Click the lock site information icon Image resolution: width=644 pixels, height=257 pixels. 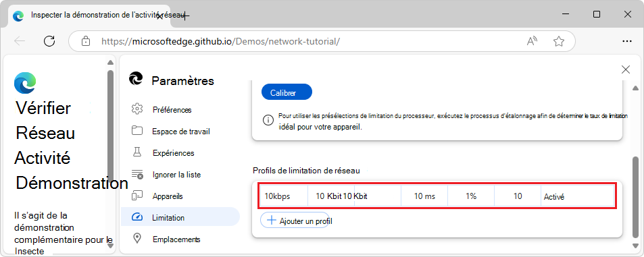(85, 41)
